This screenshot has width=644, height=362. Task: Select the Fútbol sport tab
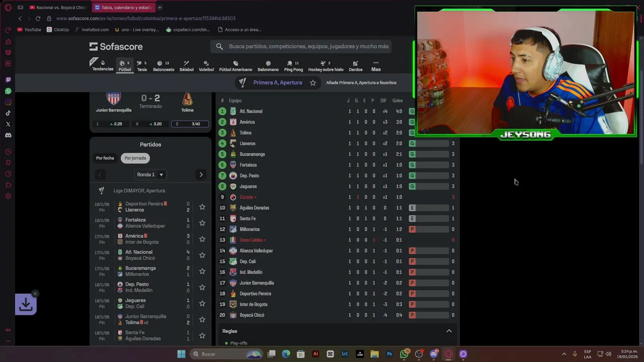(125, 66)
